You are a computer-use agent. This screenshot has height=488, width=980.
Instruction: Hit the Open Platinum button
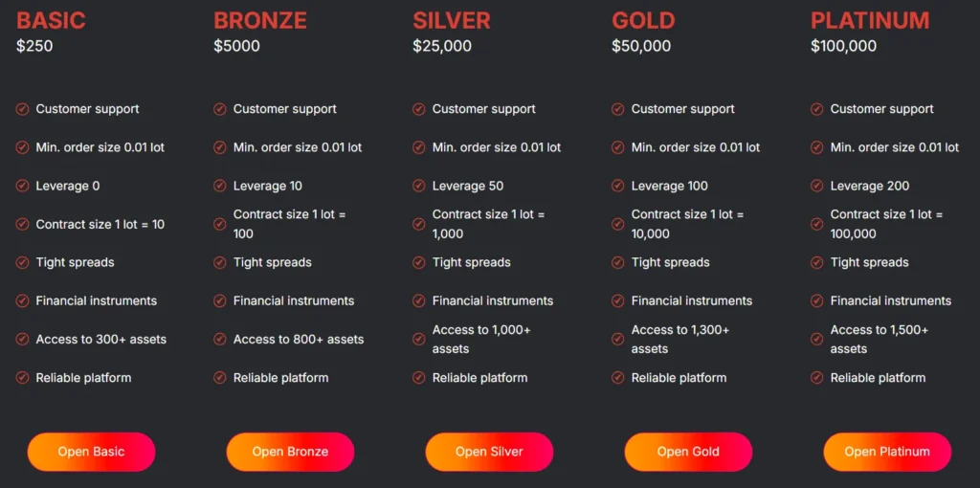(x=887, y=452)
